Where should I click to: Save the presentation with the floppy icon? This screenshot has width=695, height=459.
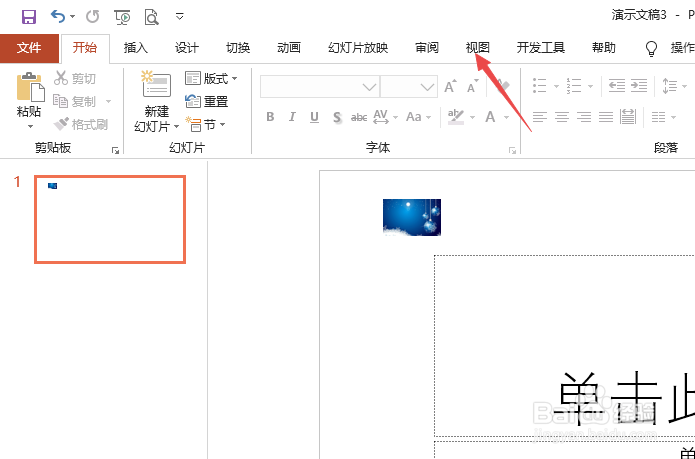(x=29, y=17)
